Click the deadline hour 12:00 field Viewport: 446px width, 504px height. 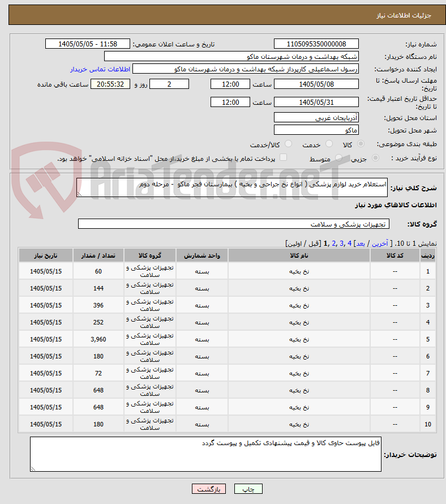tap(230, 84)
